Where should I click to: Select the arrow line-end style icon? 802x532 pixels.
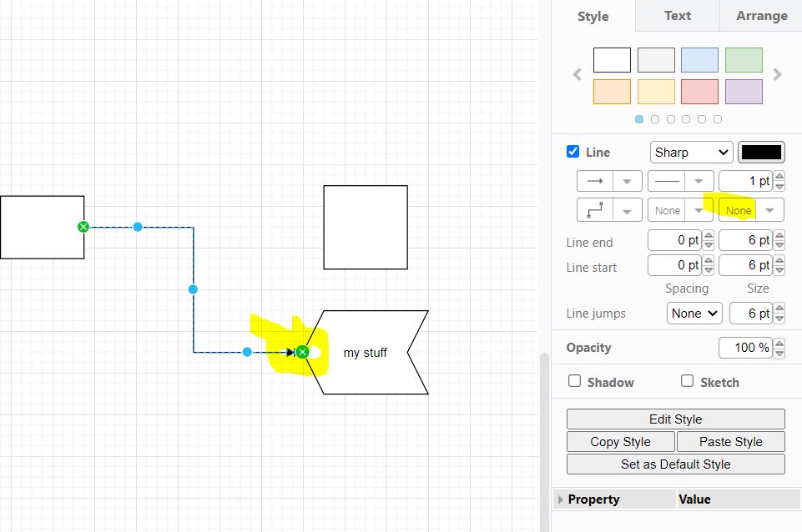click(x=599, y=180)
